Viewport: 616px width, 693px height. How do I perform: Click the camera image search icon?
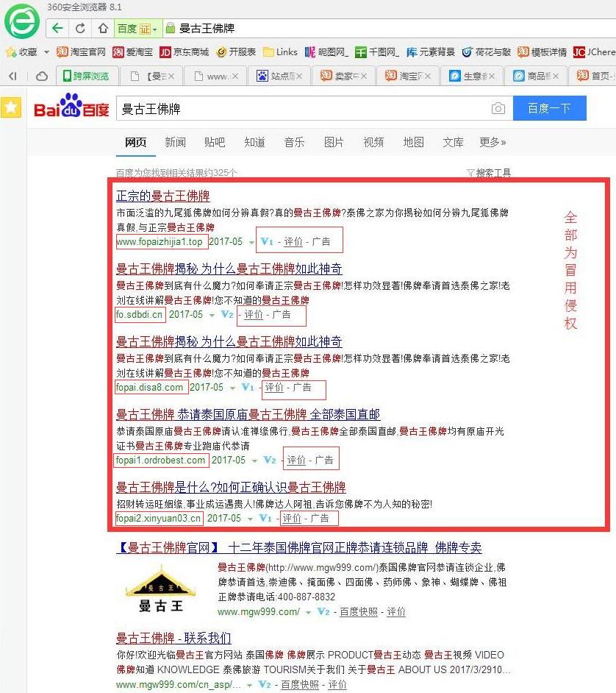click(498, 108)
